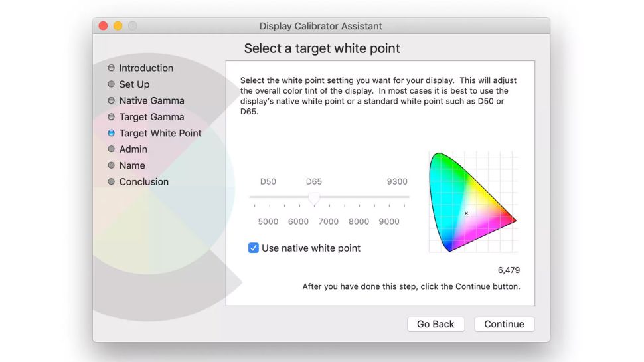Click the white point slider thumb
The image size is (644, 362).
click(x=314, y=199)
